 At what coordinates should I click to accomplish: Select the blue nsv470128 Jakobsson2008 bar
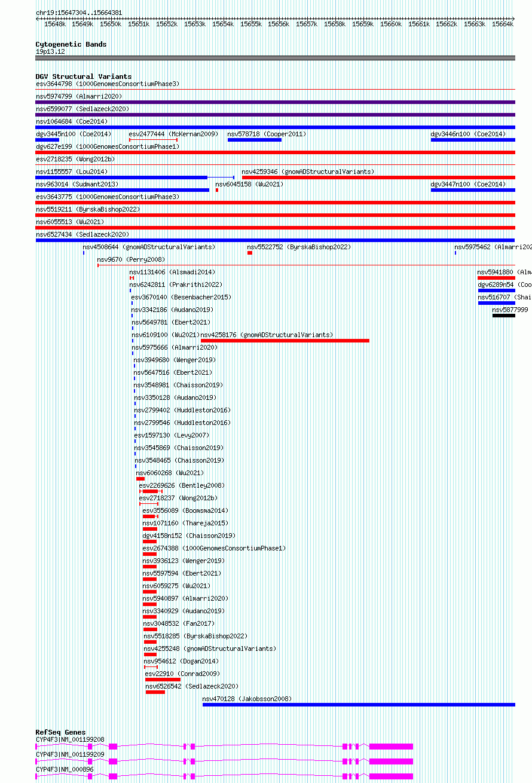click(x=359, y=705)
